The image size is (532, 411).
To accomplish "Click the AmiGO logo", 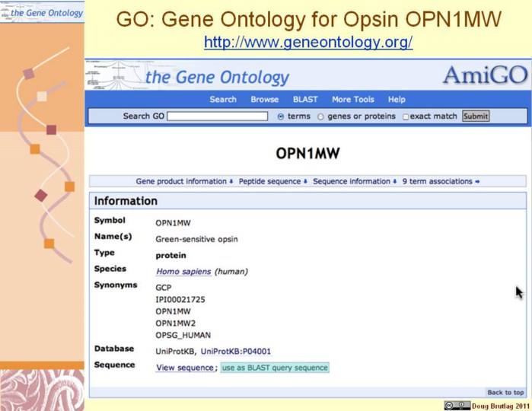I will [x=483, y=75].
